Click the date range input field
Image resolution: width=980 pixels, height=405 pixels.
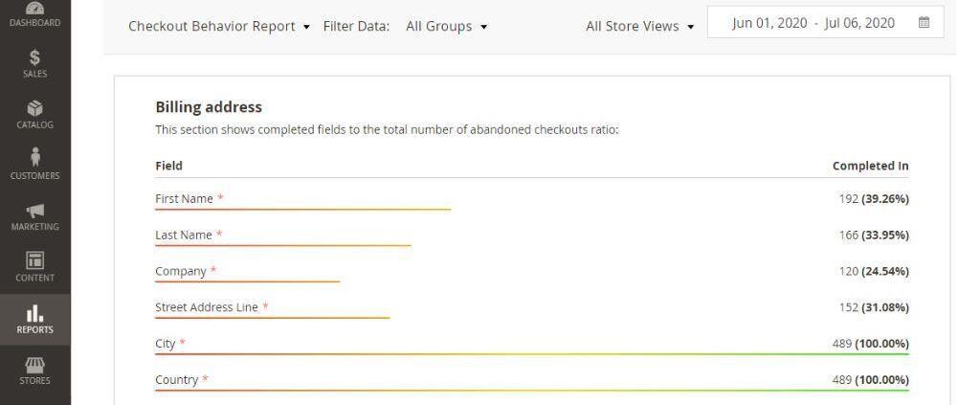tap(825, 23)
